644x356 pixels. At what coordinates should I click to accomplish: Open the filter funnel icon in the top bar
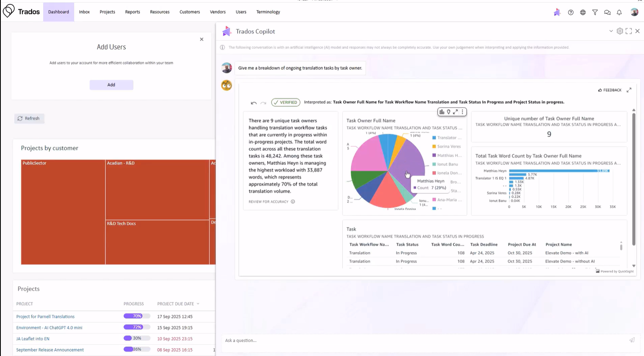(595, 12)
